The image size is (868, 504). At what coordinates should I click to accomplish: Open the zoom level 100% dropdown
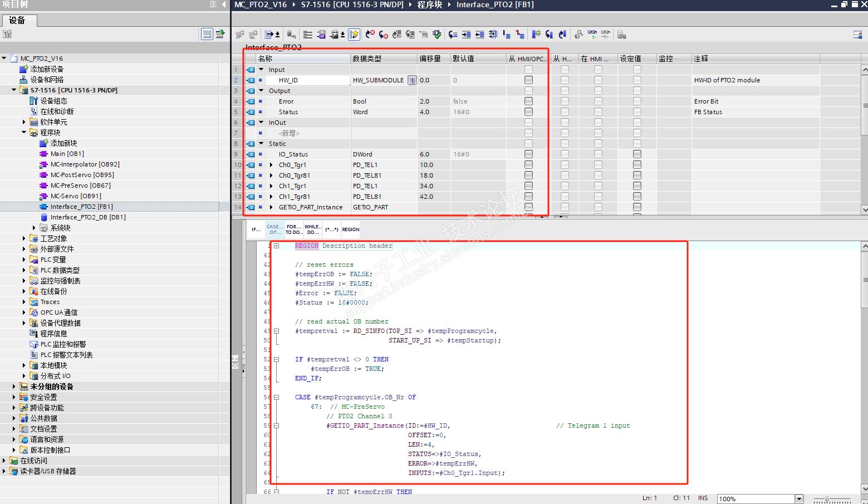click(x=800, y=499)
